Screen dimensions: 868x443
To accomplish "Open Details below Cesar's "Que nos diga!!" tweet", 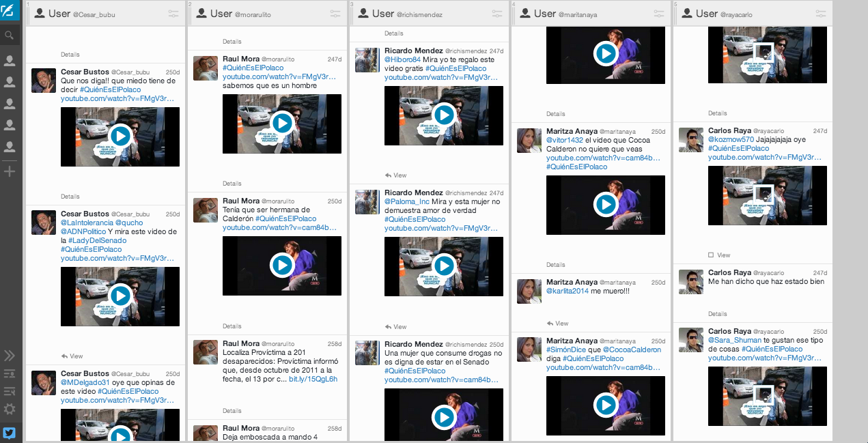I will (x=70, y=197).
